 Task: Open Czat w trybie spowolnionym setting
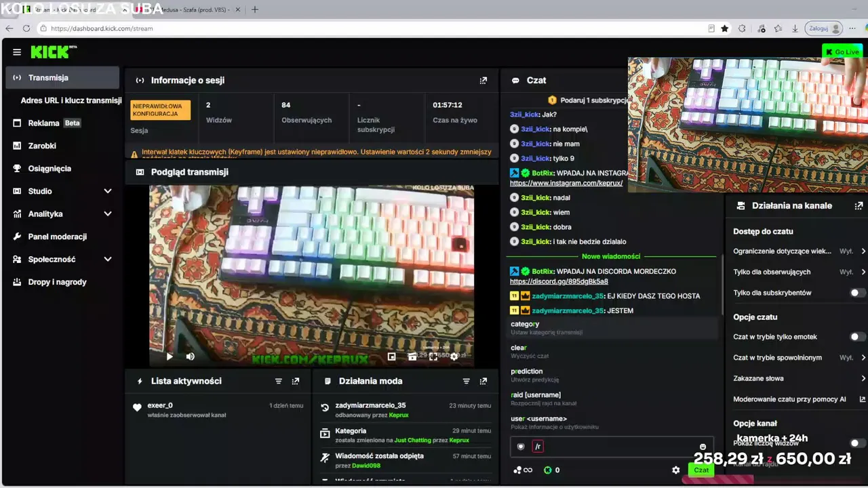[800, 358]
